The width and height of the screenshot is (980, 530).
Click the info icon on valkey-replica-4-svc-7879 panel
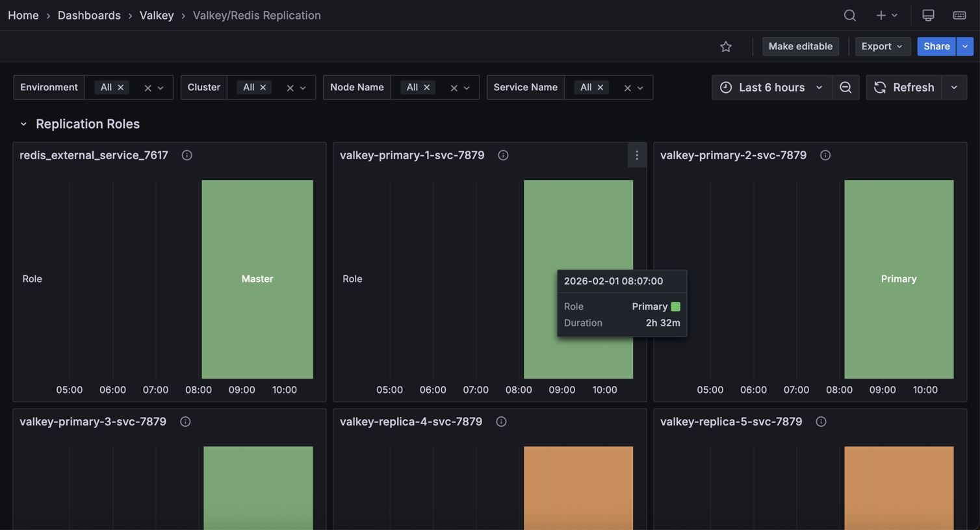(501, 422)
